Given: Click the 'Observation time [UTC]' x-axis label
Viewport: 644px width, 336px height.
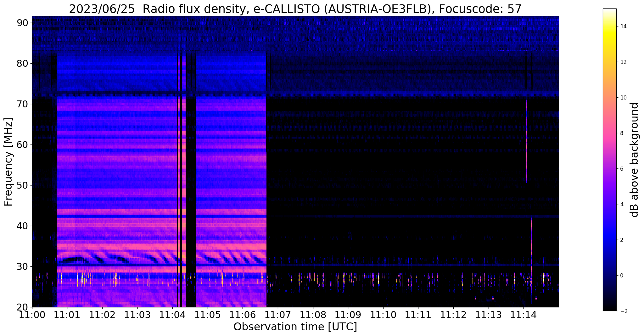Looking at the screenshot, I should pyautogui.click(x=295, y=327).
